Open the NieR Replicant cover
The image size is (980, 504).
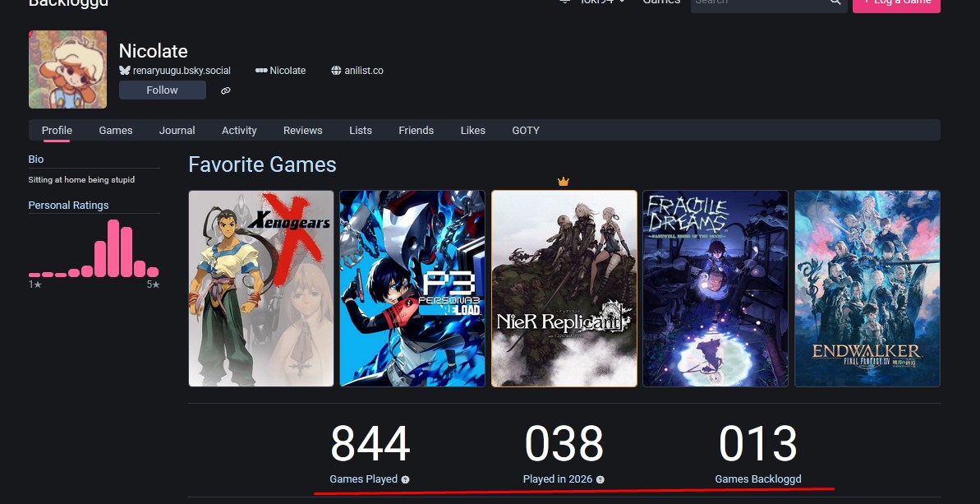(x=564, y=289)
